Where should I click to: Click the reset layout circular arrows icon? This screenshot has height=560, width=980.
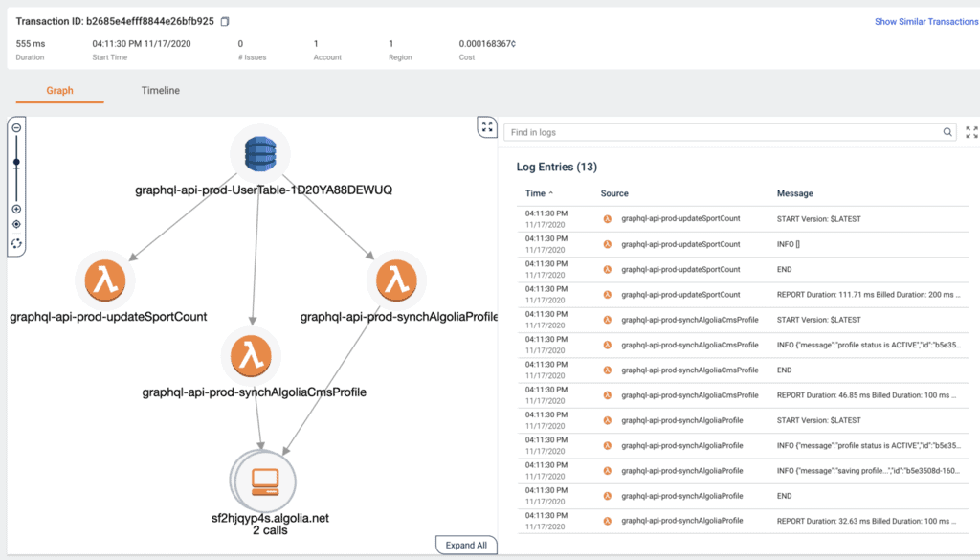[x=16, y=243]
